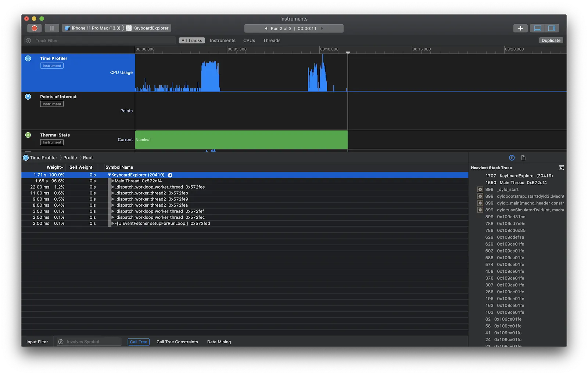Click the Extended Detail inspector icon
Viewport: 588px width, 375px height.
coord(512,158)
